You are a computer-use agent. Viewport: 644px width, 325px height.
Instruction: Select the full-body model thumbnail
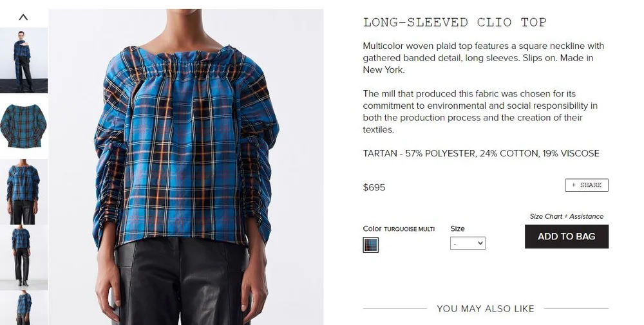[24, 60]
